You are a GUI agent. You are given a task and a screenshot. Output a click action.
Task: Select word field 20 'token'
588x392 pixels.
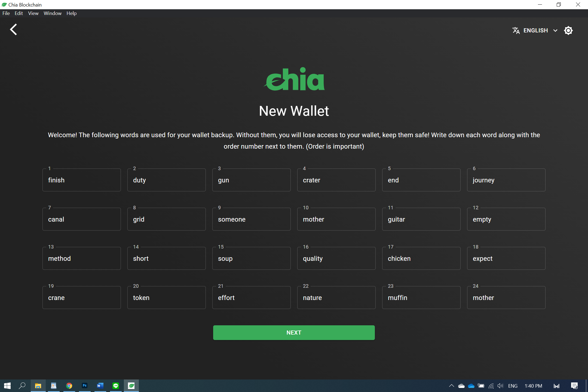coord(166,298)
